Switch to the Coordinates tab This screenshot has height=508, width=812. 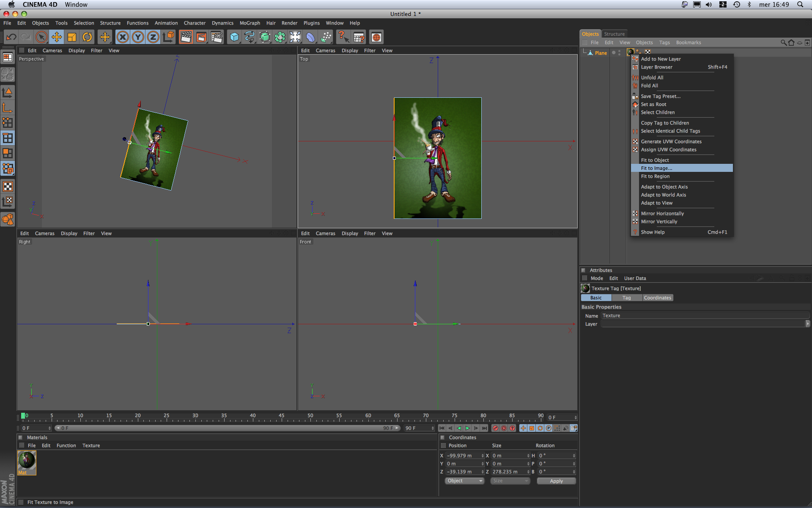coord(657,298)
